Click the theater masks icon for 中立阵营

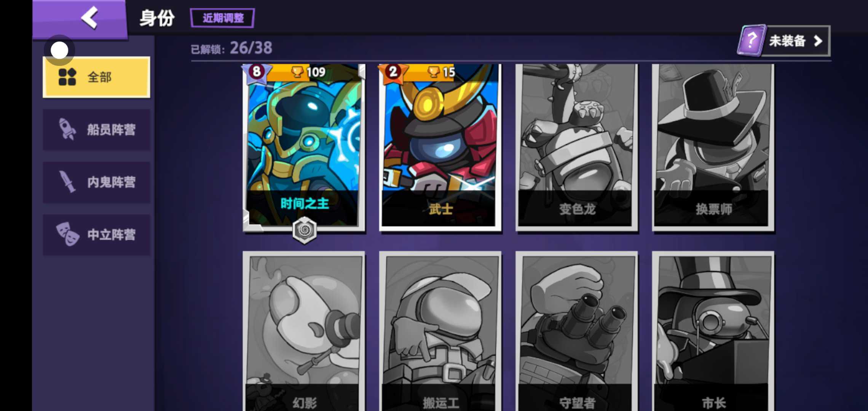tap(67, 234)
